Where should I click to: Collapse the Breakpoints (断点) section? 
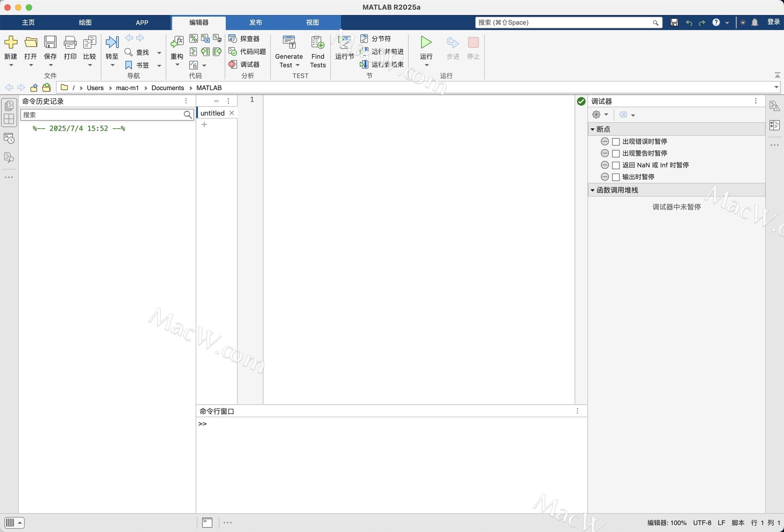click(592, 129)
